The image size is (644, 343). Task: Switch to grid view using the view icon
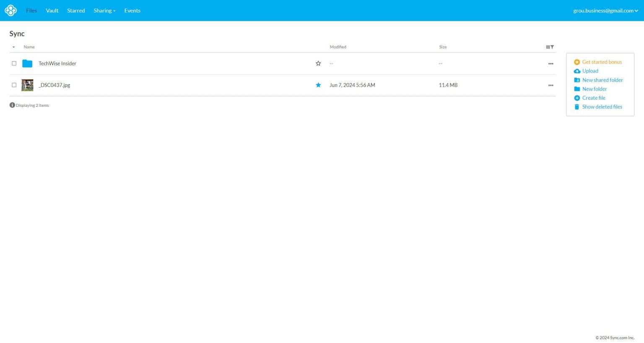(548, 46)
